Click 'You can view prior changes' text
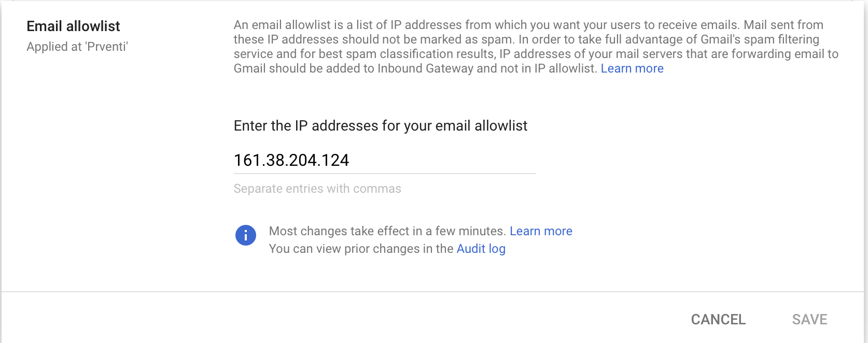The height and width of the screenshot is (343, 868). click(x=361, y=249)
